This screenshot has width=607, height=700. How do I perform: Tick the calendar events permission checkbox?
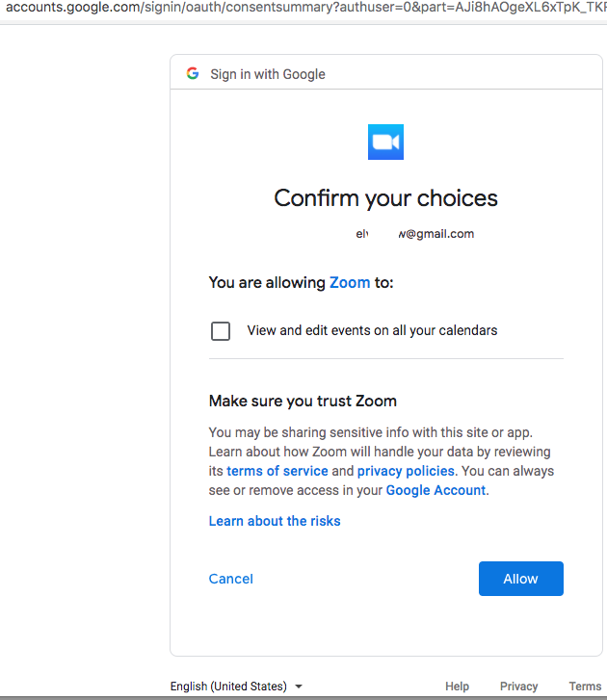(x=221, y=331)
